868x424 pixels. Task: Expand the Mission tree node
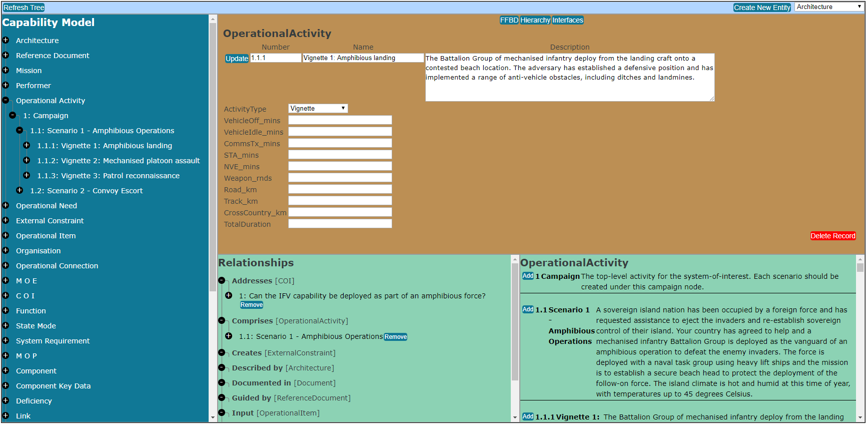pyautogui.click(x=6, y=70)
